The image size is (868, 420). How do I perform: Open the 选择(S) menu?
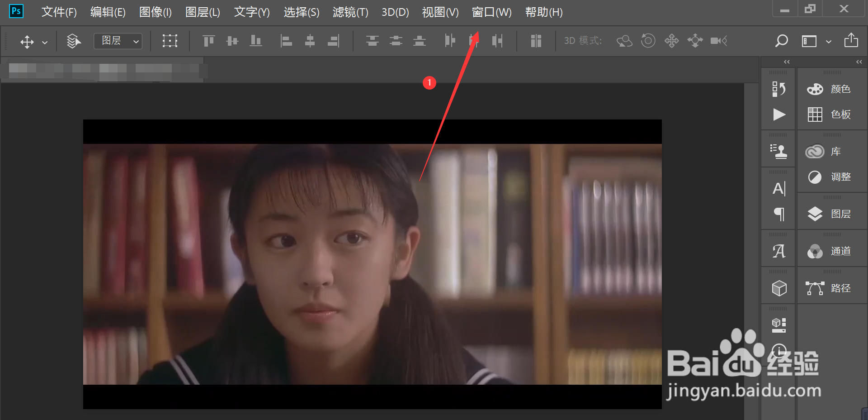[x=302, y=12]
